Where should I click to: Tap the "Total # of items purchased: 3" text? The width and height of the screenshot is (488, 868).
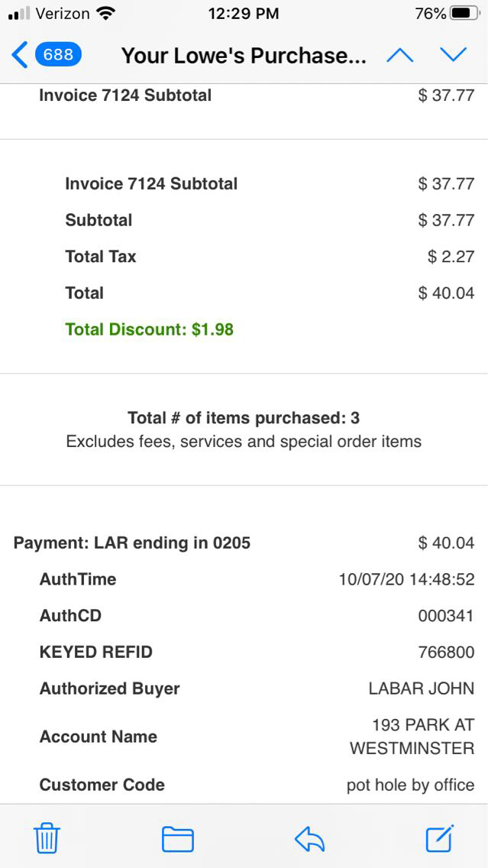[x=244, y=418]
